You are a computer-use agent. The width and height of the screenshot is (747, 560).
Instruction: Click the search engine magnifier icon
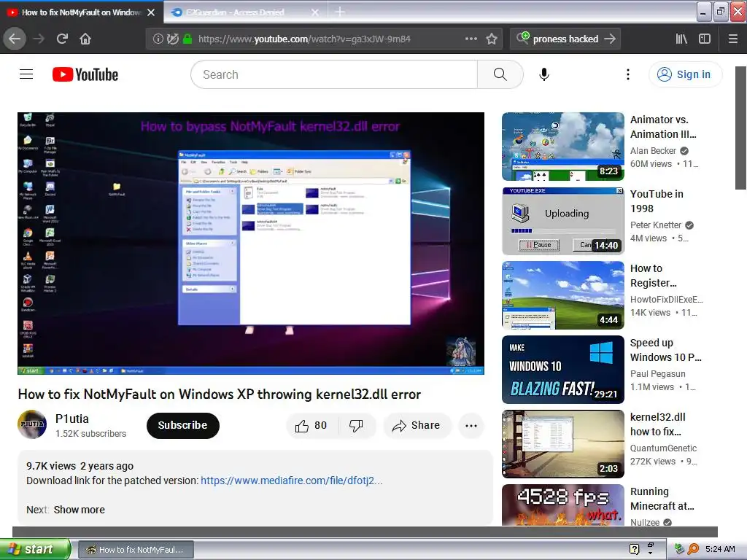(522, 38)
